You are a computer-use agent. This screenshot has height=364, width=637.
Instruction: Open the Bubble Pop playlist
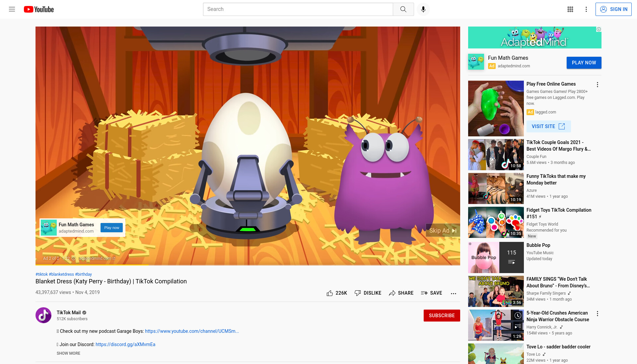(x=538, y=245)
